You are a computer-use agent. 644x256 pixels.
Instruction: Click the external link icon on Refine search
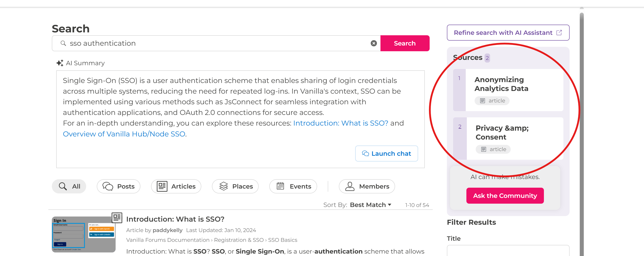pos(559,33)
